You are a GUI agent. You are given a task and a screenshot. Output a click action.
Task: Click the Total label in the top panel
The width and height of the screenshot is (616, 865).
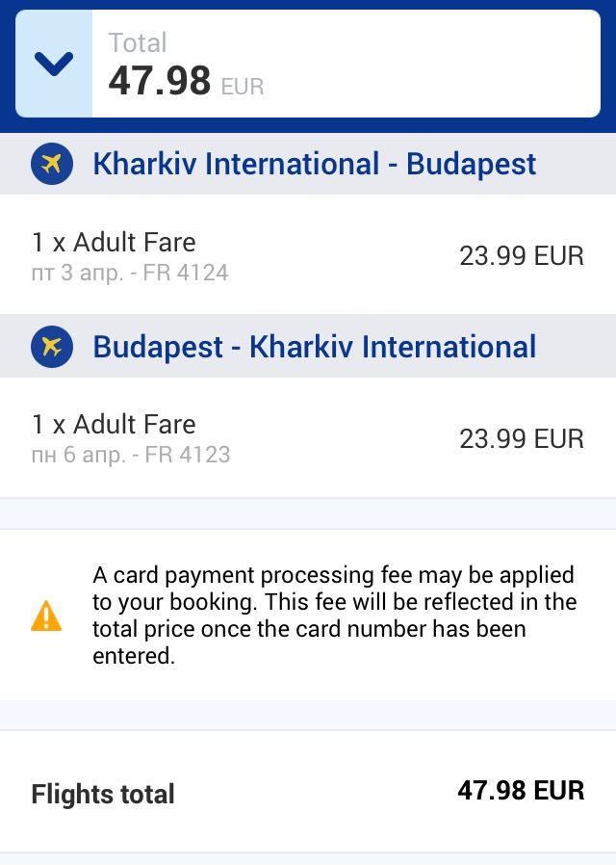[138, 42]
